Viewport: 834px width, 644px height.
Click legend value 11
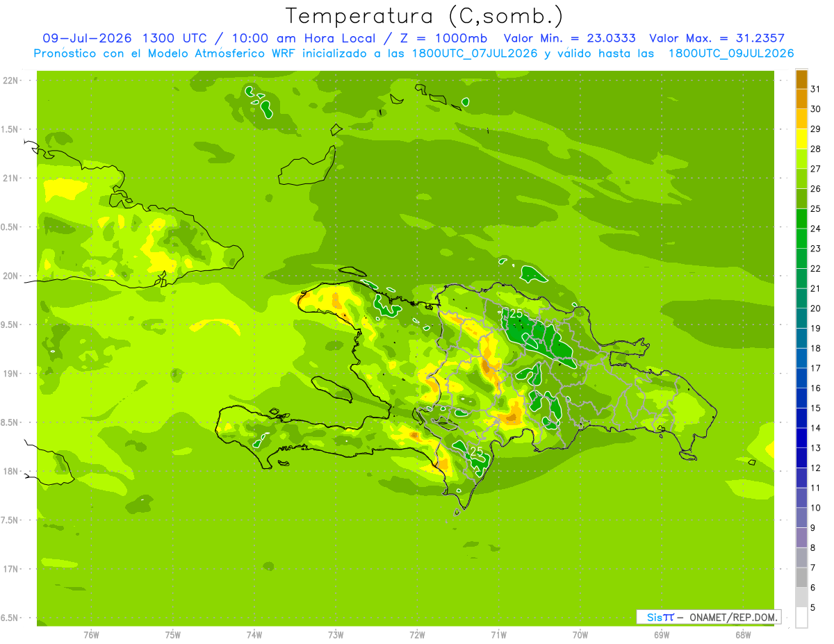[815, 488]
